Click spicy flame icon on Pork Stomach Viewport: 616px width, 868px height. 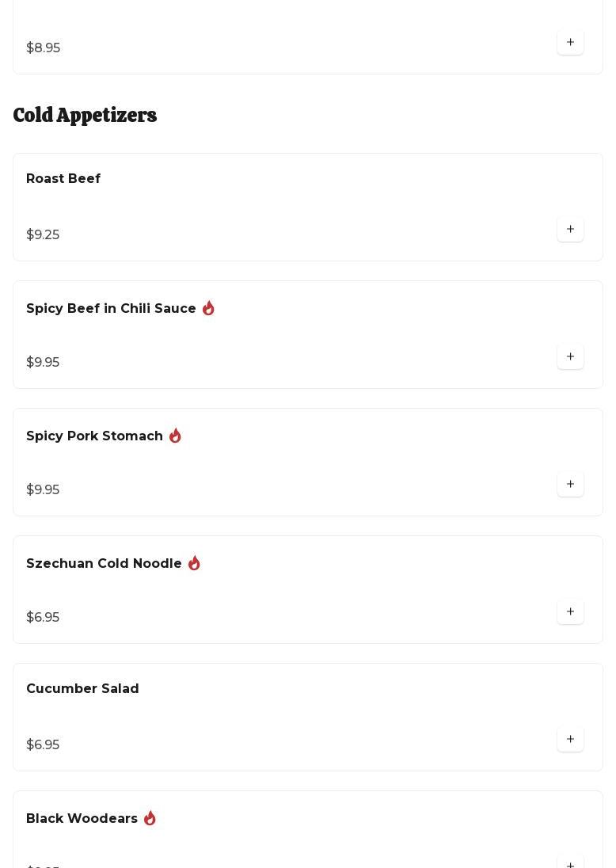pyautogui.click(x=175, y=436)
